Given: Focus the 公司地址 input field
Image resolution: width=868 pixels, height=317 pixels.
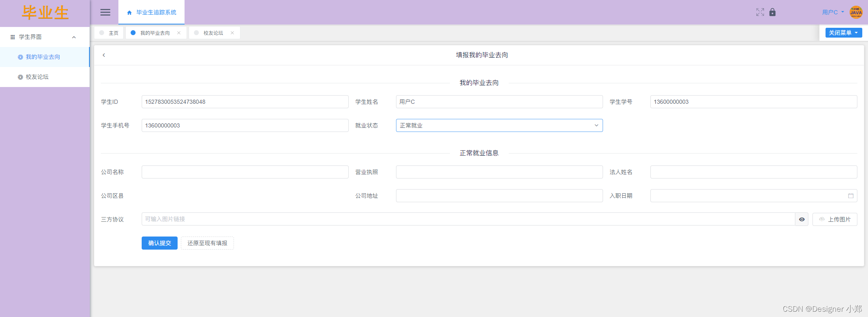Looking at the screenshot, I should tap(499, 196).
